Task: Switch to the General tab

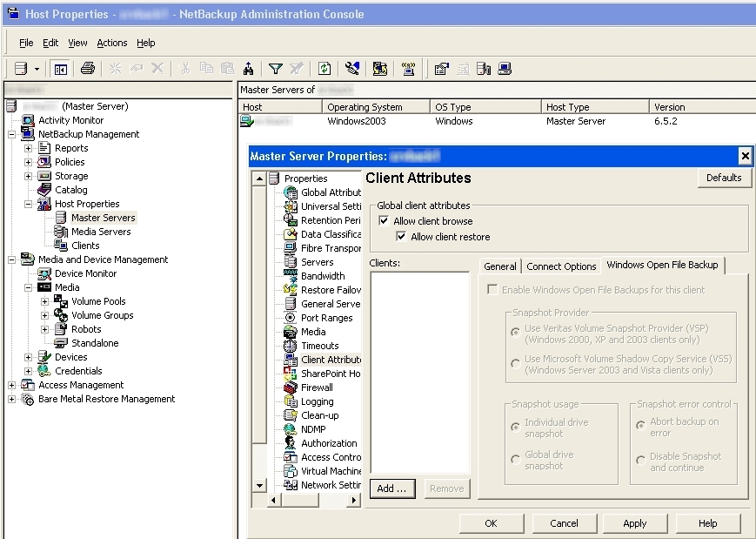Action: (x=500, y=266)
